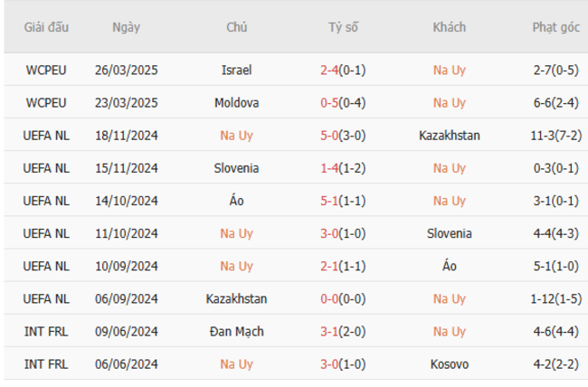The width and height of the screenshot is (588, 387).
Task: Select Đan Mạch team name
Action: (x=237, y=331)
